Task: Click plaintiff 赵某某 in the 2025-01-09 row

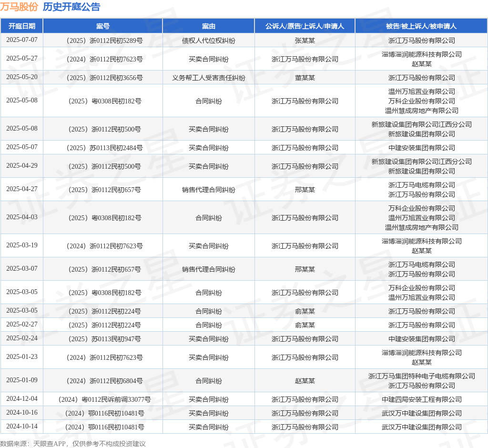Action: tap(305, 381)
